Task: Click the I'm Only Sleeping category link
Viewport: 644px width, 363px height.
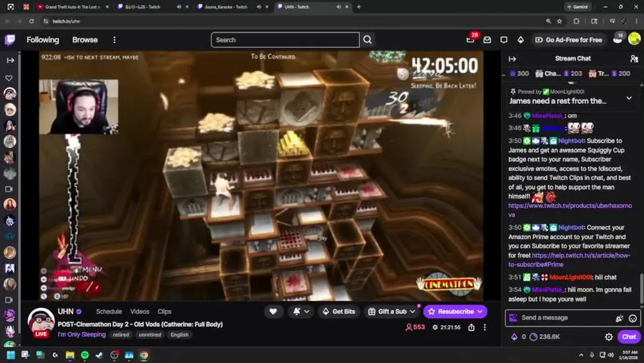Action: pos(82,335)
